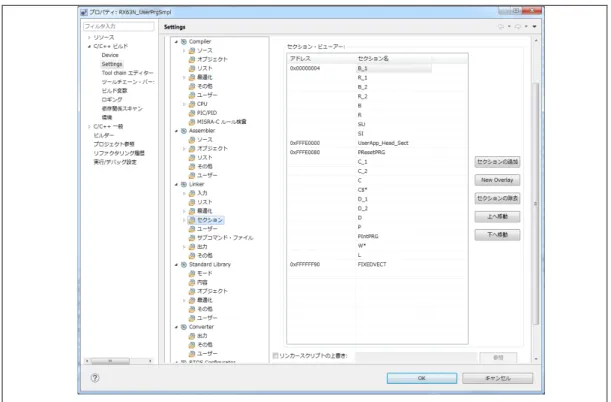611x402 pixels.
Task: Expand the Assembler オブジェクト node
Action: pyautogui.click(x=184, y=149)
